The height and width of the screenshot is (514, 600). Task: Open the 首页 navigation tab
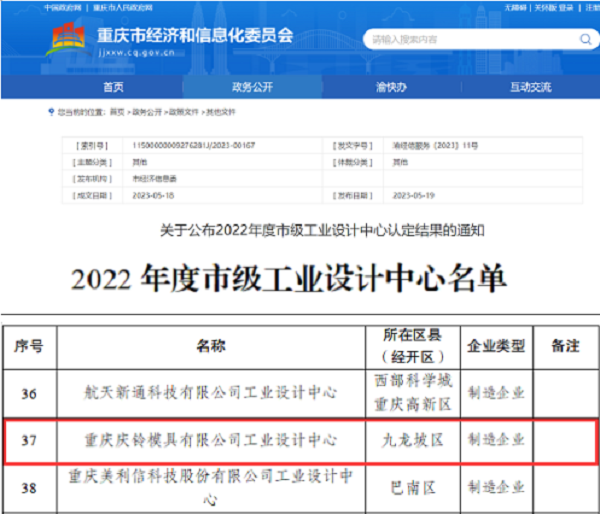(113, 87)
